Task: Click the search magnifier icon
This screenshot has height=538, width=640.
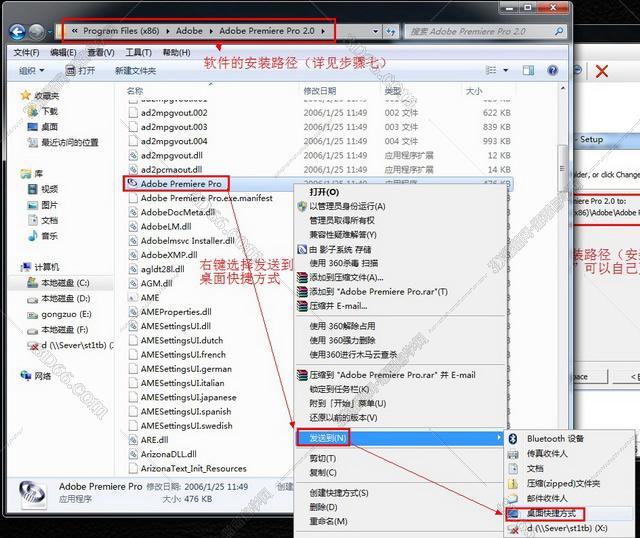Action: 559,31
